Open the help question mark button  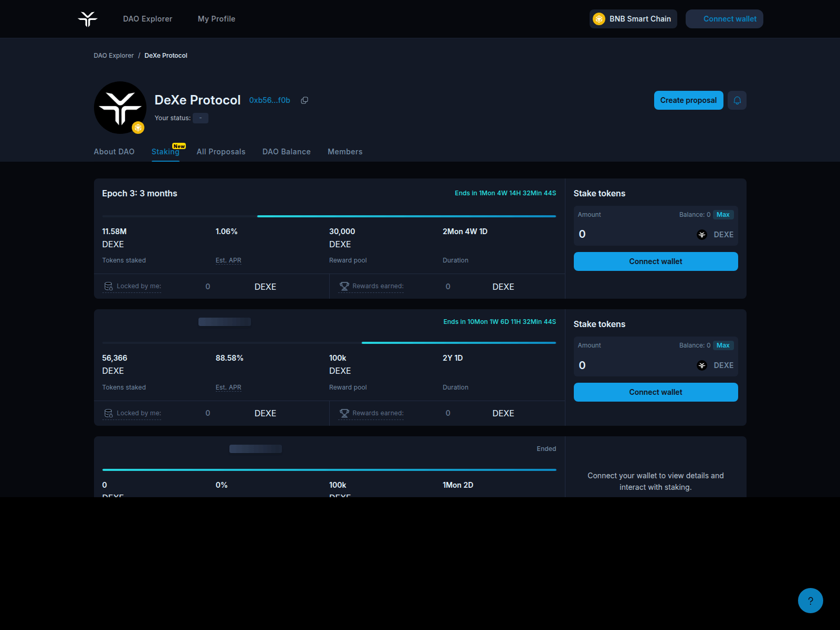(811, 601)
